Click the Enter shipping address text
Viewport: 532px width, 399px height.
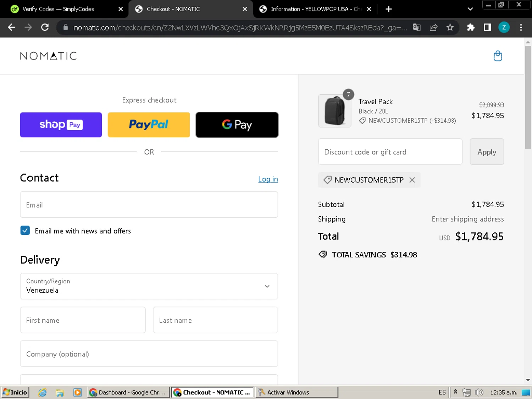click(467, 219)
